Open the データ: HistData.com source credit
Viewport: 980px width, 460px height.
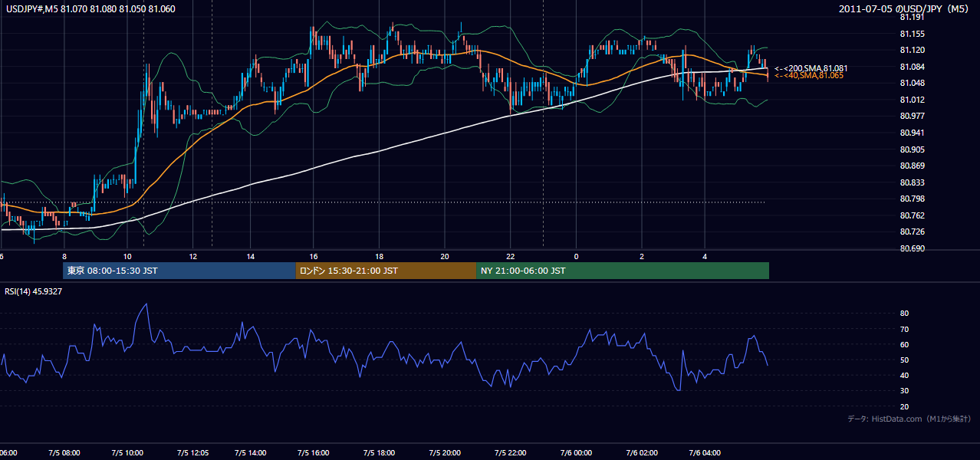pos(909,419)
